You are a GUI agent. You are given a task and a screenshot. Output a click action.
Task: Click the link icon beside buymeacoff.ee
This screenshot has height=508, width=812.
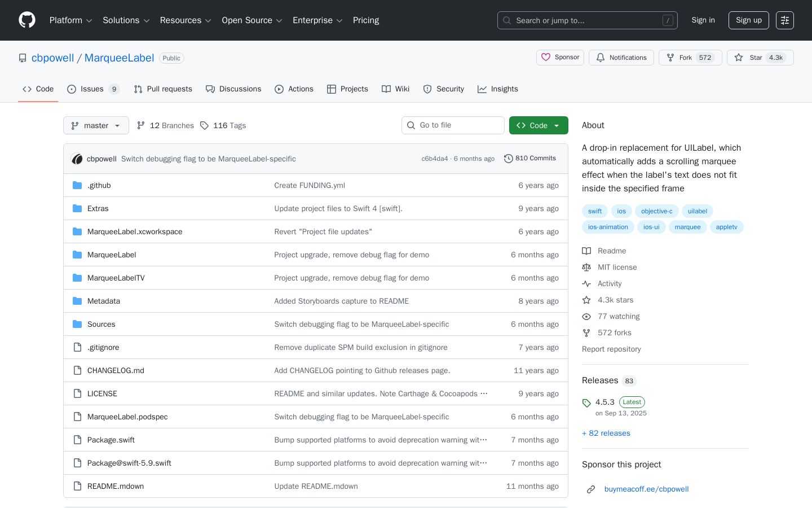click(591, 489)
